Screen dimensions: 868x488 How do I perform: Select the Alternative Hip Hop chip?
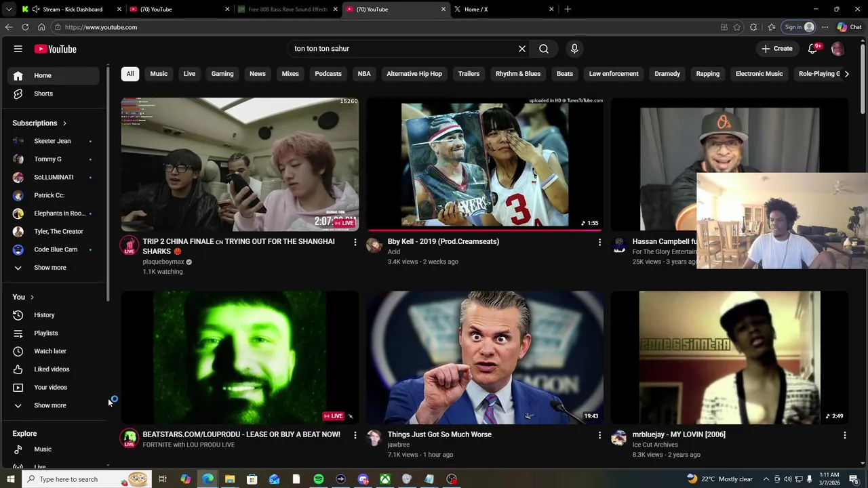(x=414, y=74)
